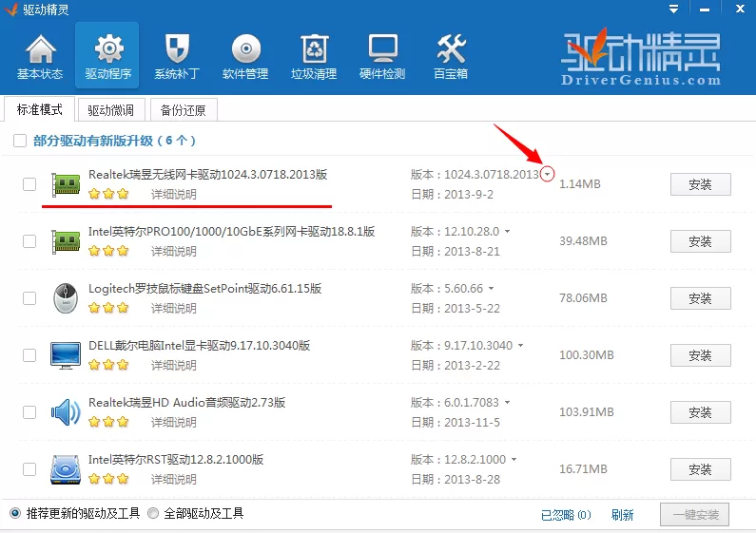Expand version dropdown for 5.60.66
The width and height of the screenshot is (756, 533).
(x=491, y=288)
